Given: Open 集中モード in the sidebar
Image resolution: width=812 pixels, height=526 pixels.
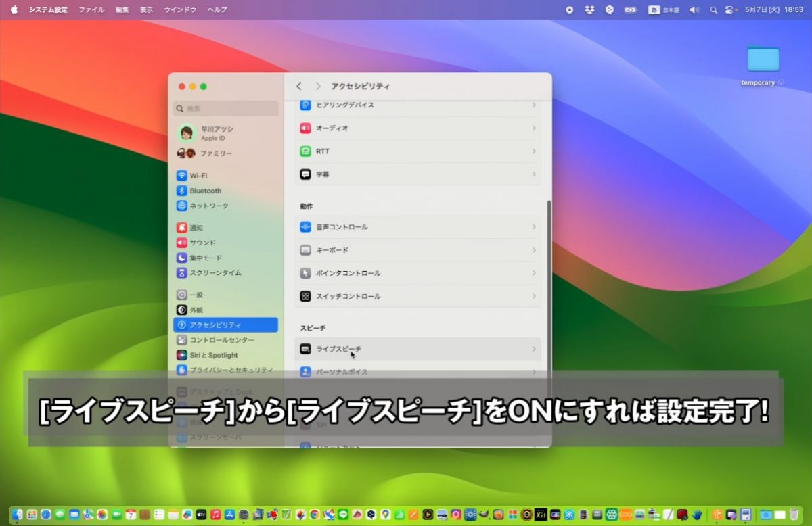Looking at the screenshot, I should (x=225, y=258).
